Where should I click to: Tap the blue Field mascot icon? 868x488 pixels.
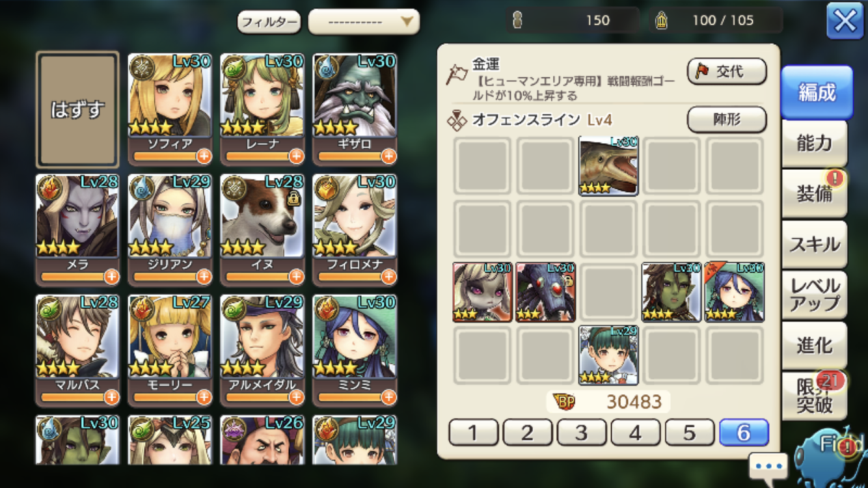pyautogui.click(x=832, y=453)
